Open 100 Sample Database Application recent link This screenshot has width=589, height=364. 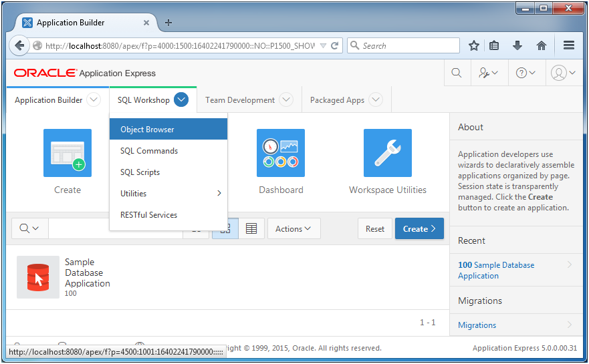pos(496,270)
